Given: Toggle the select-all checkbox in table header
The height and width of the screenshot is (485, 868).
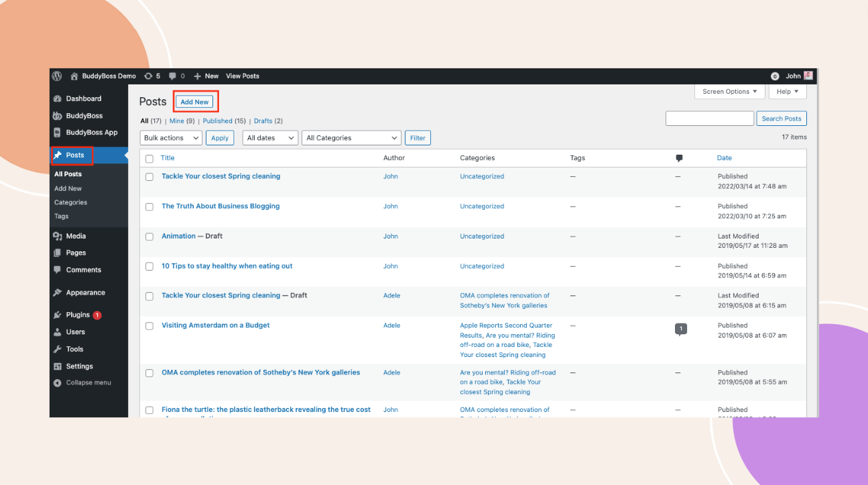Looking at the screenshot, I should 149,159.
